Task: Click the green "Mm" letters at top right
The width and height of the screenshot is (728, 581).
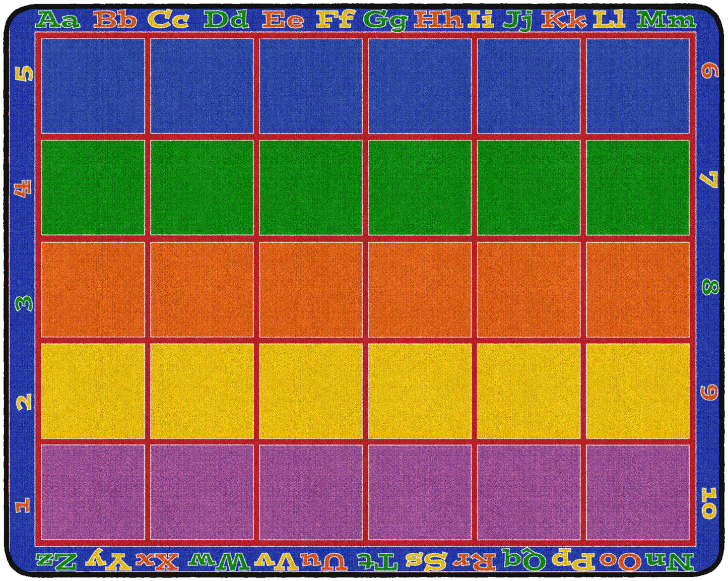Action: 666,21
